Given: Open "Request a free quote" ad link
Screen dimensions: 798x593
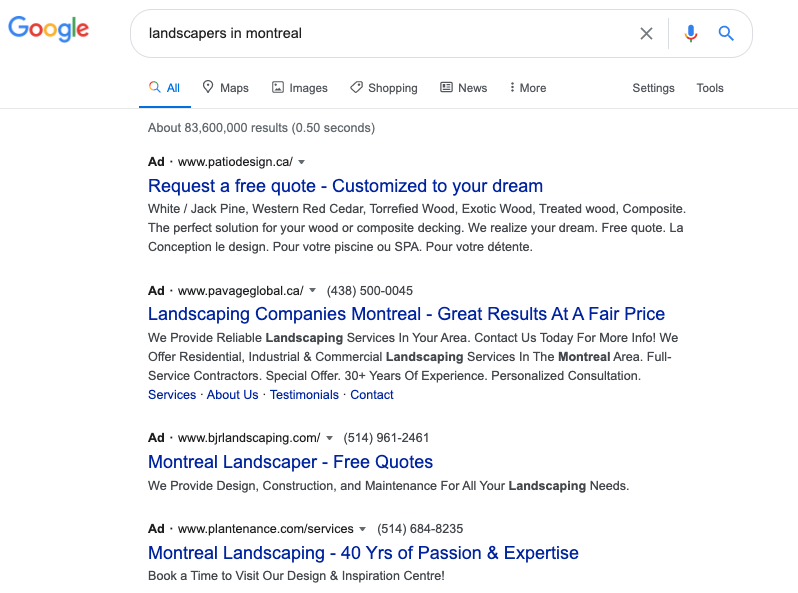Looking at the screenshot, I should 345,186.
